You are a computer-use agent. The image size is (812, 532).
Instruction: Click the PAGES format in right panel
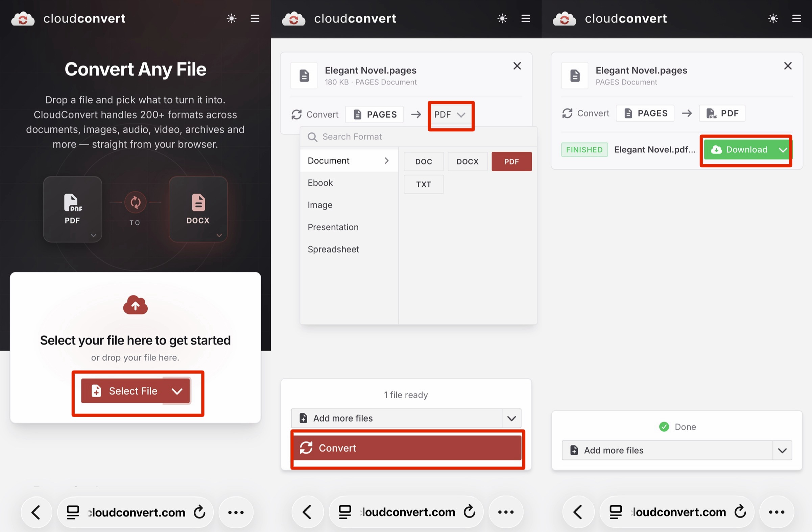click(x=645, y=113)
